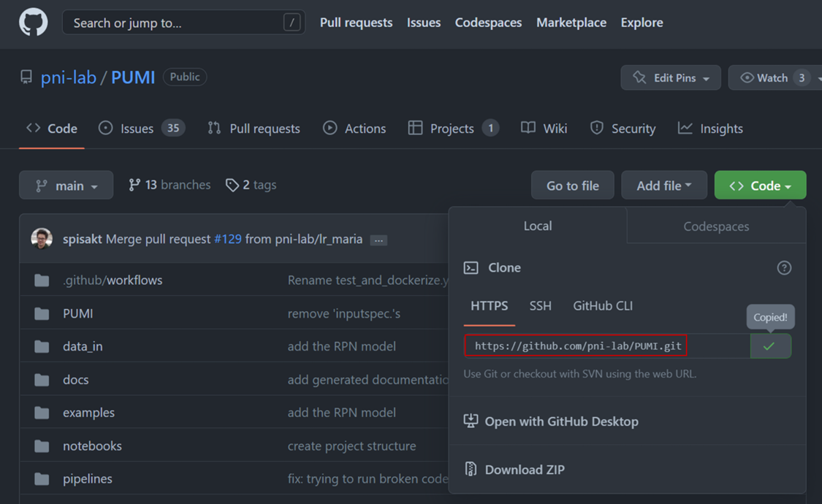Click the terminal Clone icon
The width and height of the screenshot is (822, 504).
tap(471, 268)
